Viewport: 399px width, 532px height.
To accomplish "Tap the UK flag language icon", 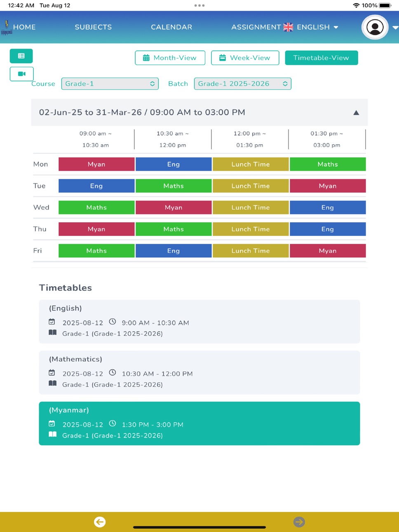I will point(288,27).
